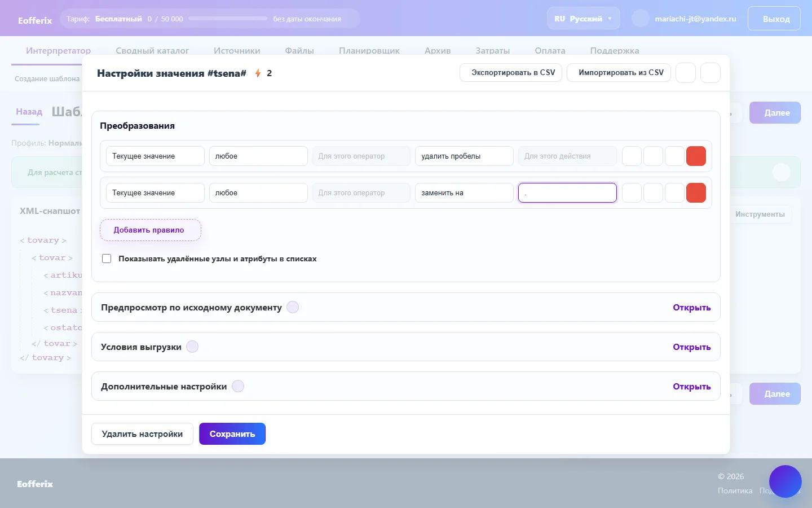The height and width of the screenshot is (508, 812).
Task: Expand the 'Условия выгрузки' section via Открыть
Action: (691, 347)
